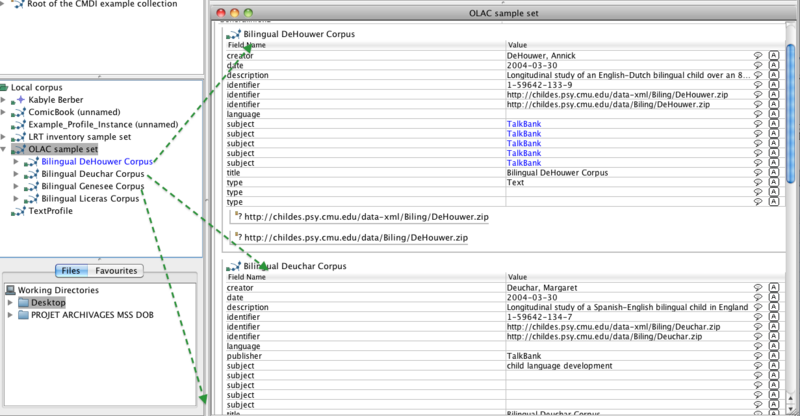This screenshot has width=800, height=416.
Task: Click the icon before Bilingual DeHouwer Corpus header in right panel
Action: pyautogui.click(x=234, y=34)
